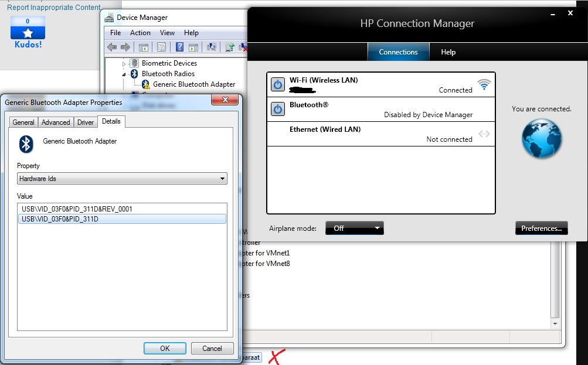Screen dimensions: 588x365
Task: Toggle the Bluetooth power button in HP Connection Manager
Action: click(x=278, y=109)
